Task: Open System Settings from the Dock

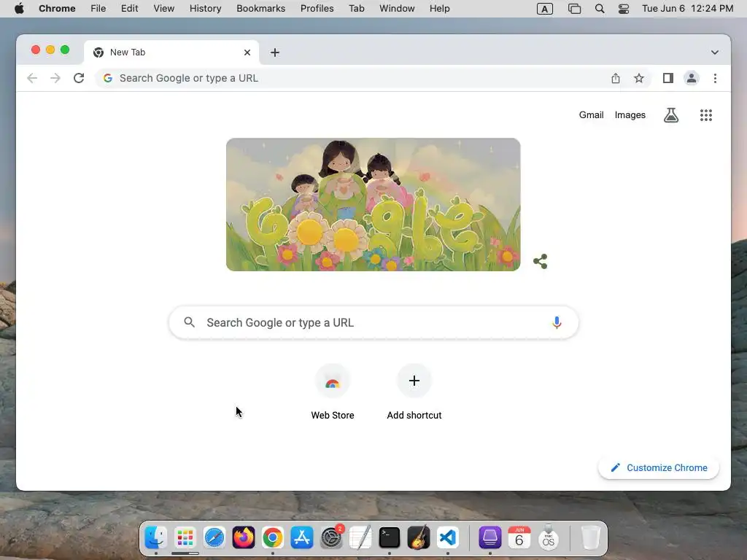Action: click(331, 537)
